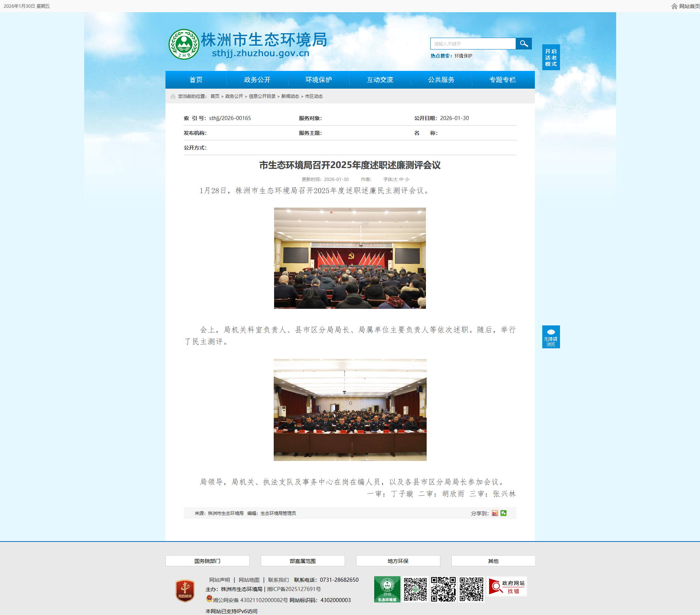Open the 联系我们 footer link
The height and width of the screenshot is (615, 700).
(x=278, y=580)
